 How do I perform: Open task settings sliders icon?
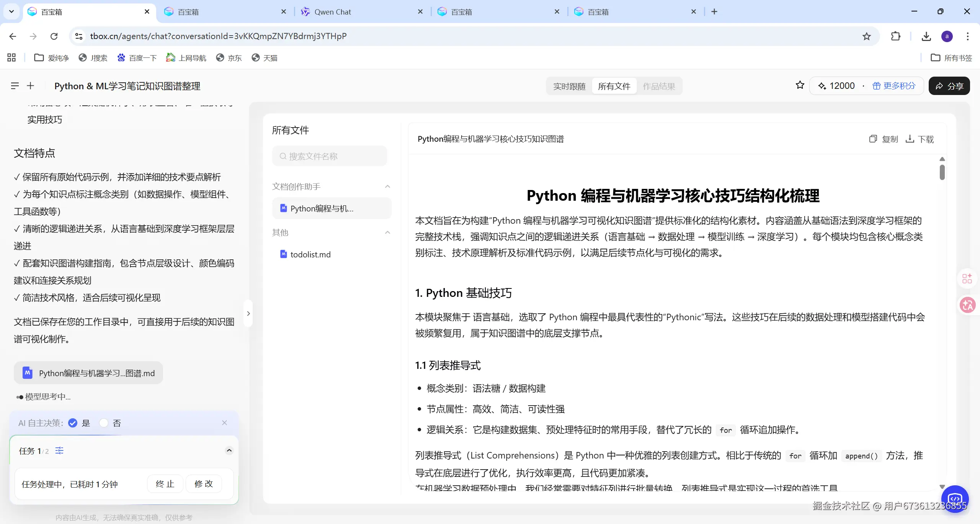(59, 450)
